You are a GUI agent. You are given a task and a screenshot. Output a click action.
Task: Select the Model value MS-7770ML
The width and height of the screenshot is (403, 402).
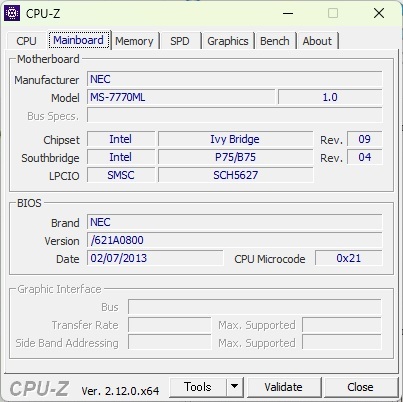[x=181, y=97]
